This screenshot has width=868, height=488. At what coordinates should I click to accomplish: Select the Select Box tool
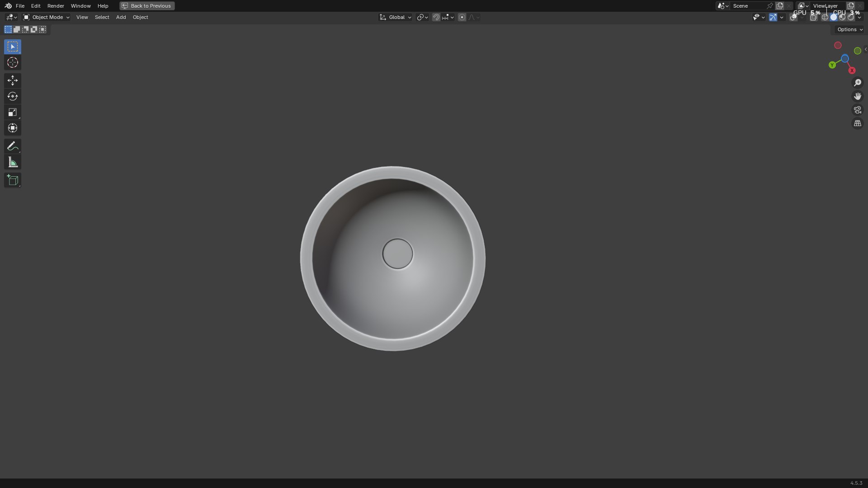point(13,47)
